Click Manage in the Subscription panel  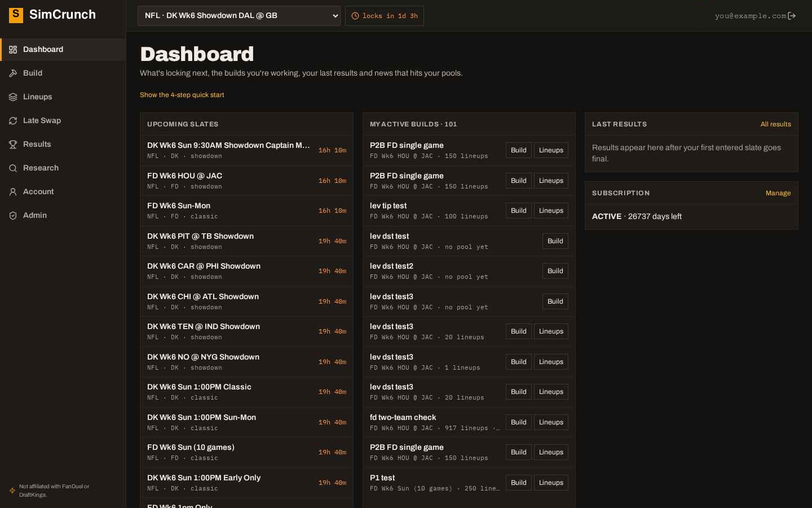click(778, 193)
